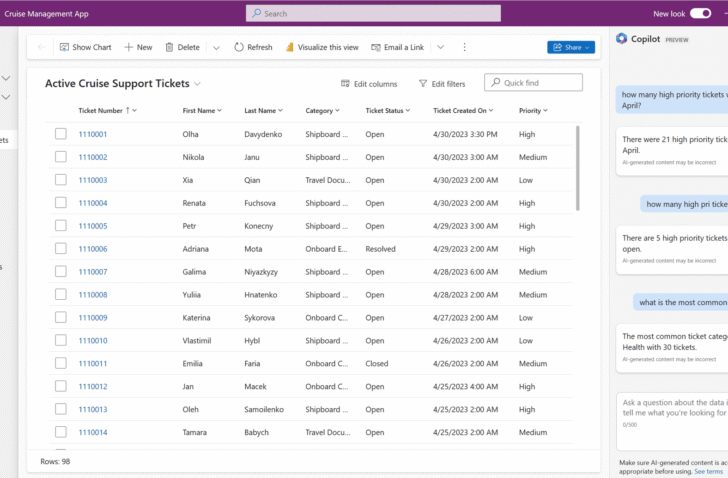This screenshot has height=478, width=728.
Task: Check the box for ticket 1110006
Action: [x=61, y=248]
